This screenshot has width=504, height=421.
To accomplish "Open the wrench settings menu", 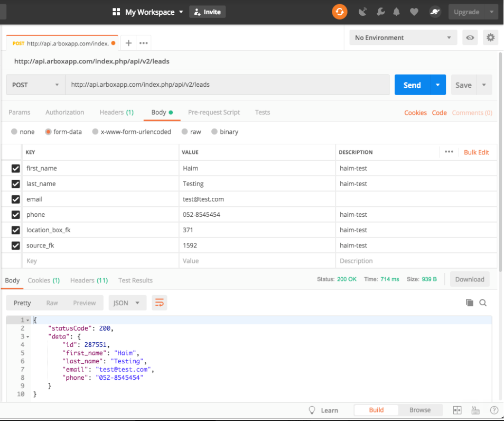I will click(x=380, y=11).
